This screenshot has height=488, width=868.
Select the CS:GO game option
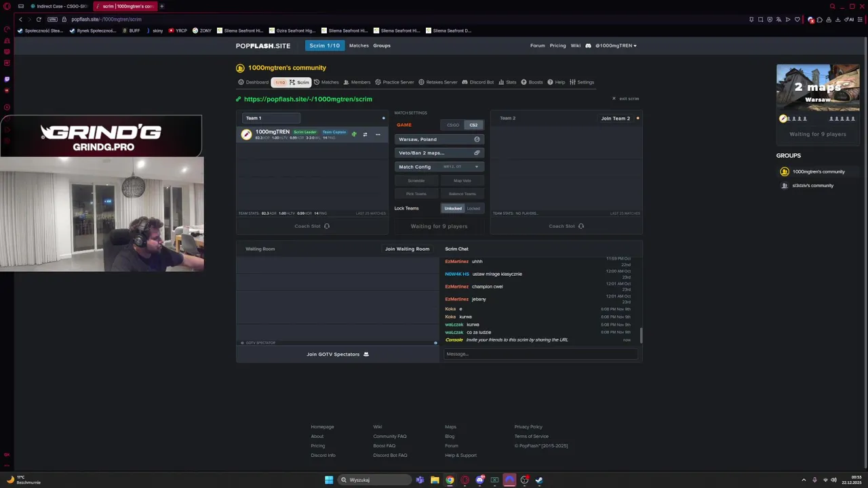[452, 125]
